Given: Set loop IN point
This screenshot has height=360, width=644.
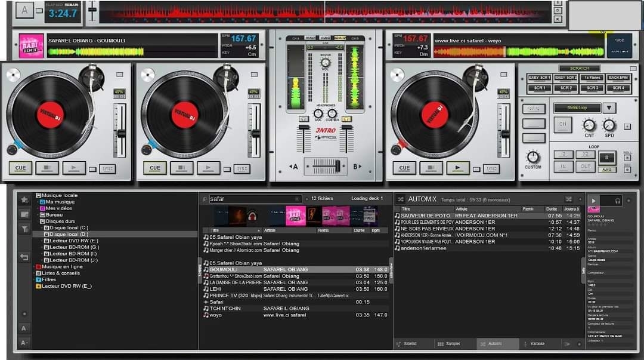Looking at the screenshot, I should pos(563,167).
